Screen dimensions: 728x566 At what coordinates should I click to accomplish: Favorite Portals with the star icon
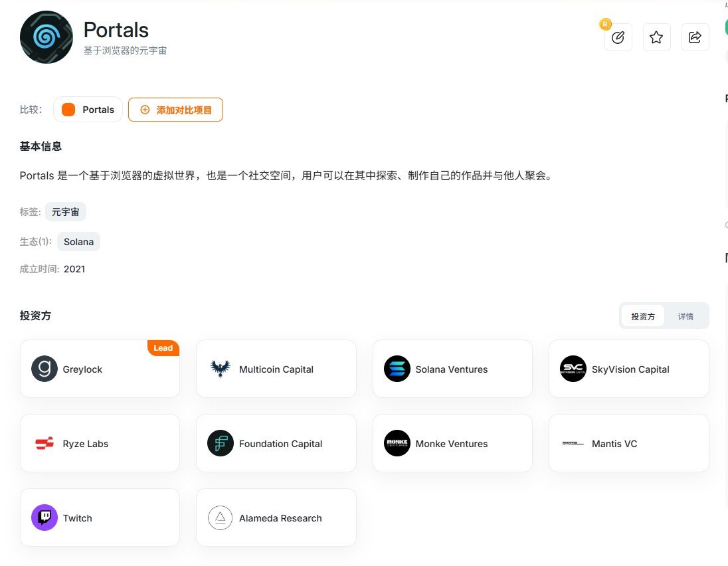click(656, 37)
